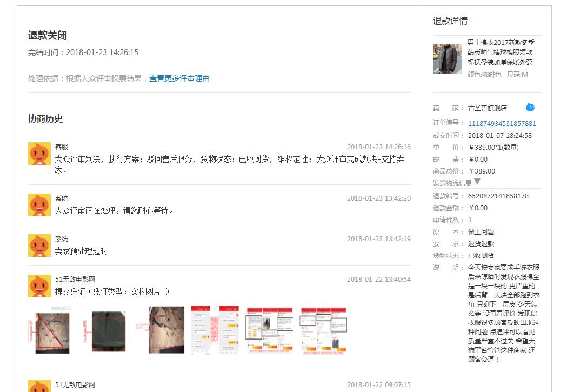Image resolution: width=587 pixels, height=392 pixels.
Task: Expand the 发货物流信息 shipping details arrow
Action: pos(477,182)
